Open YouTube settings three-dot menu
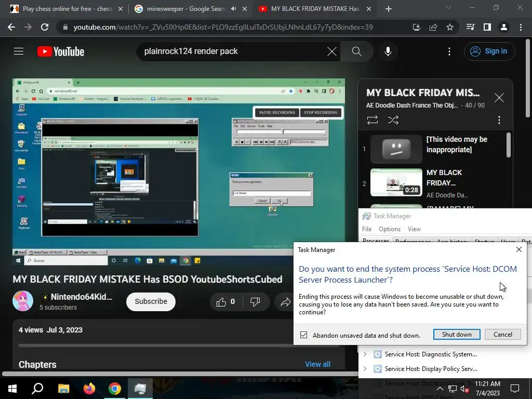Viewport: 532px width, 399px height. pos(449,51)
